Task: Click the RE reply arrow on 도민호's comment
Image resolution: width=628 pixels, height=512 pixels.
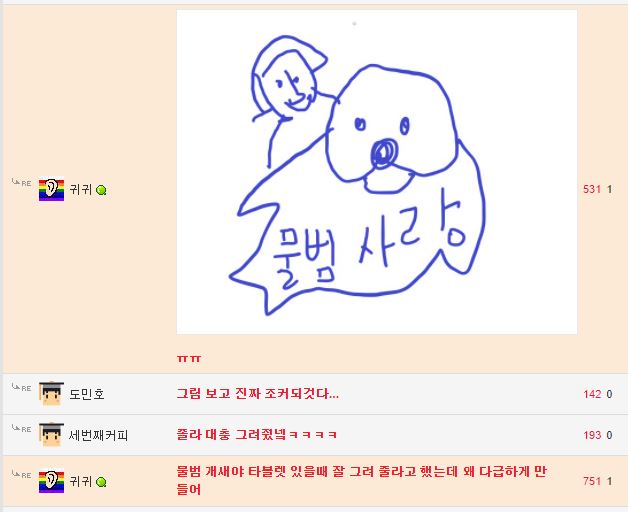Action: (21, 387)
